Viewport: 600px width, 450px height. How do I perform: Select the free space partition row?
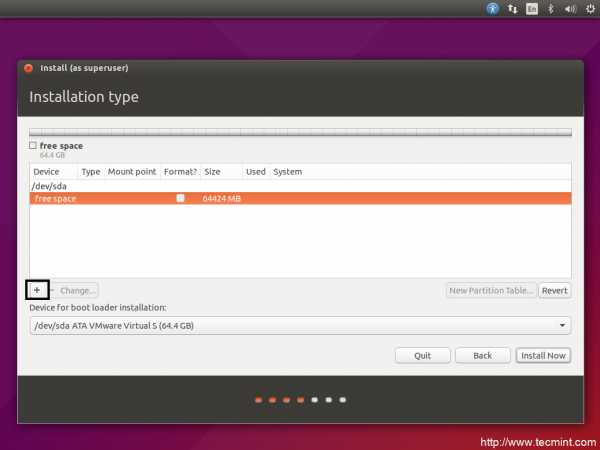point(300,198)
